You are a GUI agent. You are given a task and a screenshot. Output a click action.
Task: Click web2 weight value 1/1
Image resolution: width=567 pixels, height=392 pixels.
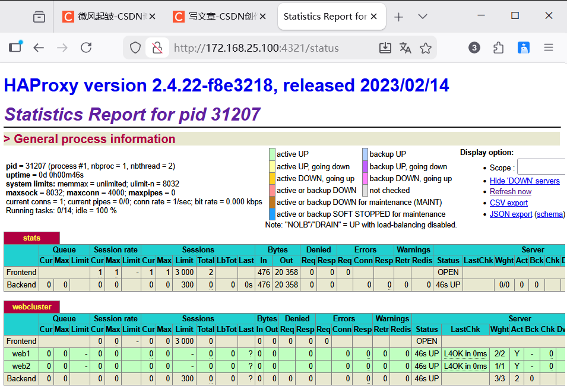(499, 366)
